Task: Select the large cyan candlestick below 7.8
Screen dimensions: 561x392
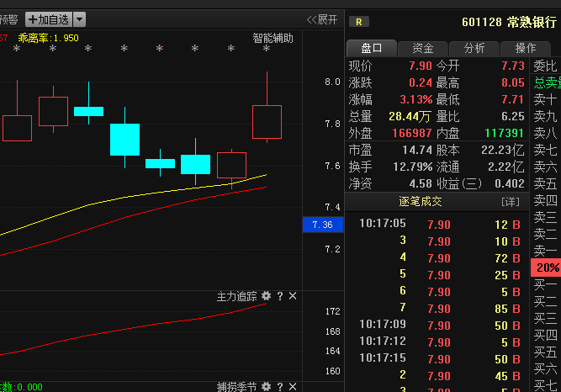Action: (124, 140)
